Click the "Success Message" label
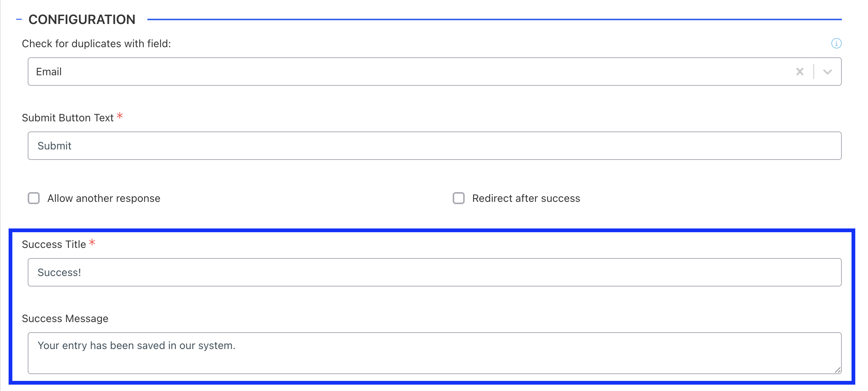This screenshot has width=868, height=391. pos(65,318)
